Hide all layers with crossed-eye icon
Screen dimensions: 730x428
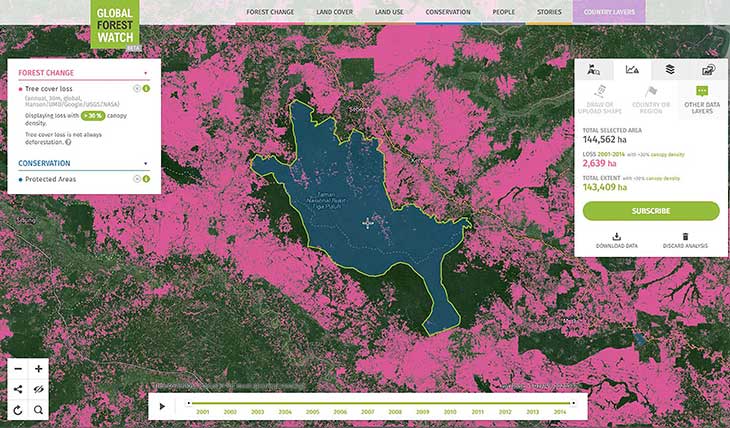pyautogui.click(x=39, y=389)
